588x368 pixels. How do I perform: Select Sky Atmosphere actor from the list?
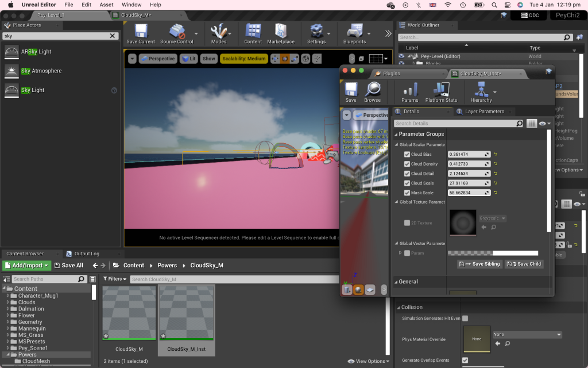click(41, 71)
